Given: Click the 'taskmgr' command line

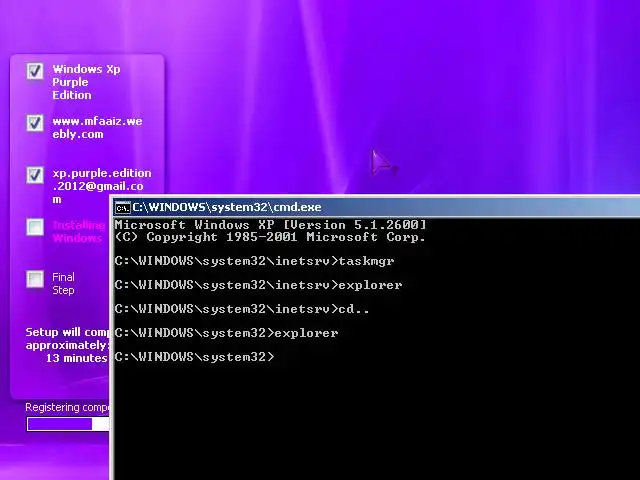Looking at the screenshot, I should [x=254, y=261].
